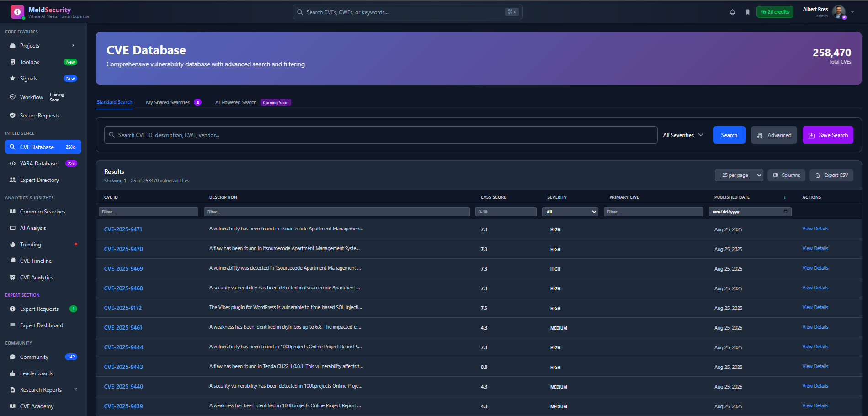Click the CVSS Score 0-10 filter
The width and height of the screenshot is (868, 416).
tap(506, 212)
